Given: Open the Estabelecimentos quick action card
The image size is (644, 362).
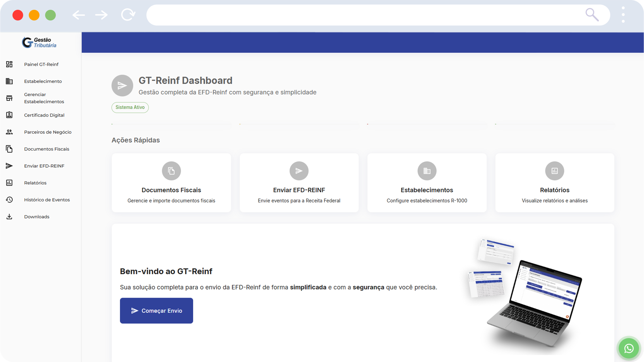Looking at the screenshot, I should coord(427,183).
